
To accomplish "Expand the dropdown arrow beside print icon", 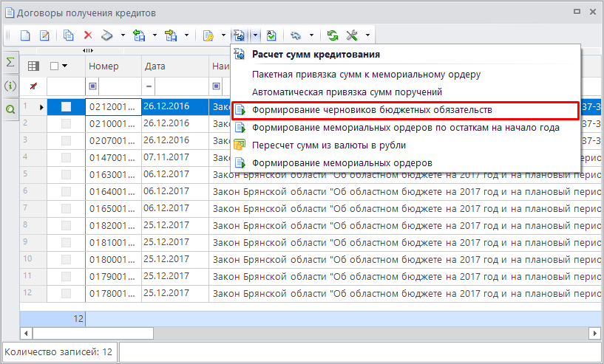I will point(122,35).
